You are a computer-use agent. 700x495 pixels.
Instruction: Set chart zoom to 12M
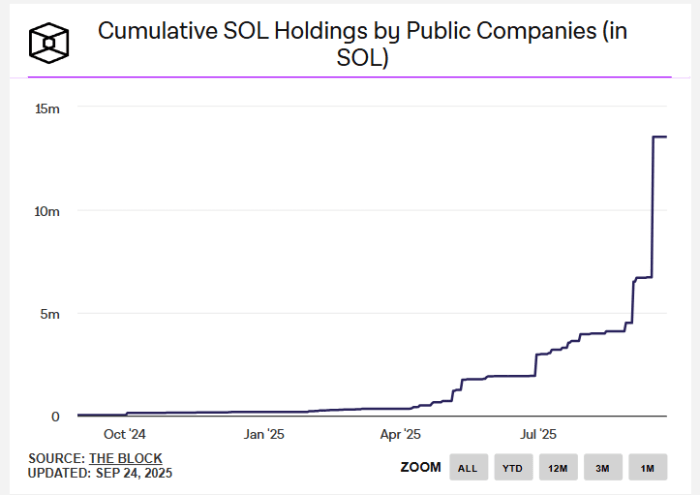557,467
